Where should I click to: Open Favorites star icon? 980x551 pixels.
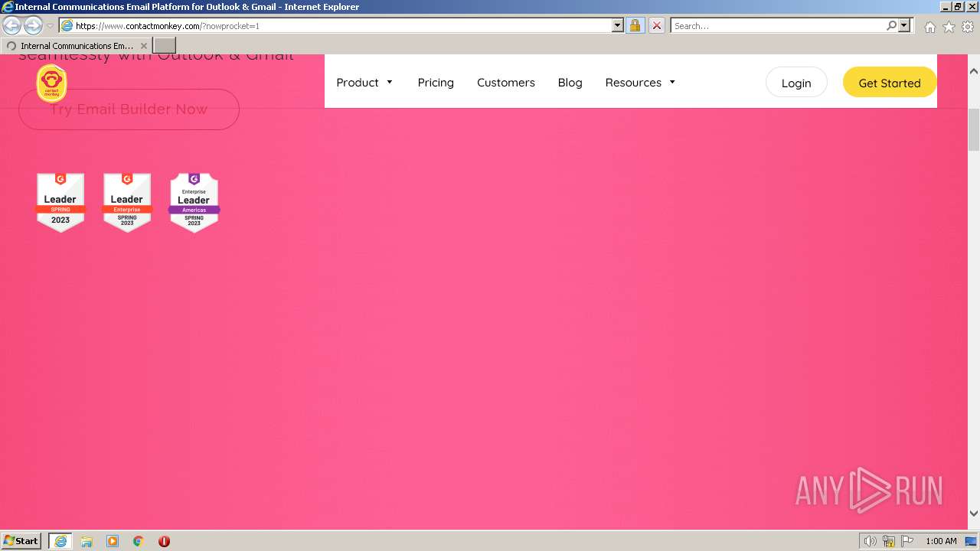pos(949,27)
